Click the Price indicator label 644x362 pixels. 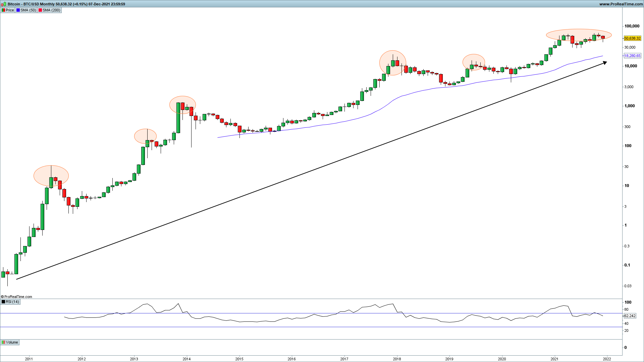click(10, 10)
